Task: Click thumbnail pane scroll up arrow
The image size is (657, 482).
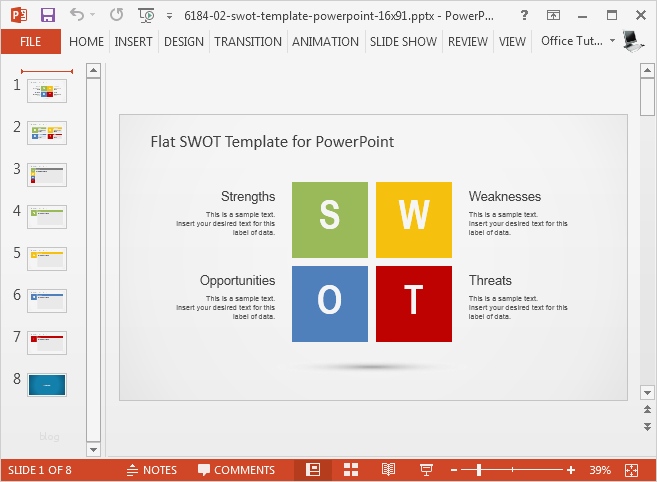Action: pyautogui.click(x=93, y=70)
